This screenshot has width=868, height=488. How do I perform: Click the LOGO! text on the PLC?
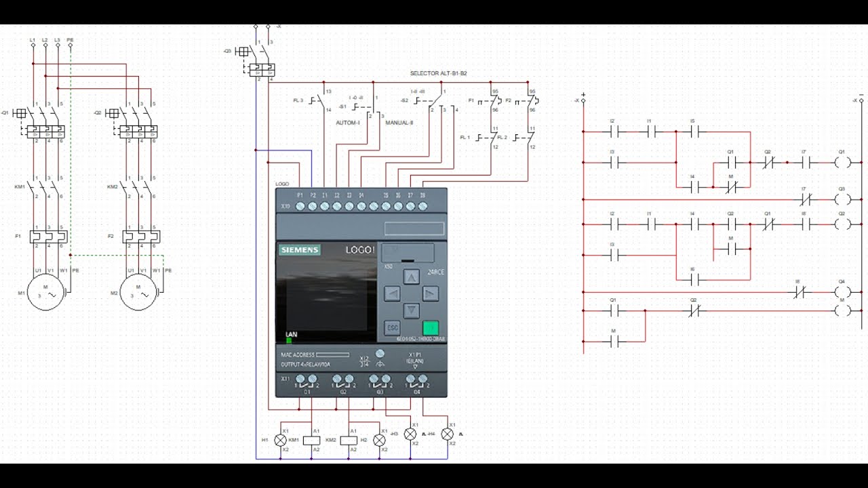click(x=359, y=249)
